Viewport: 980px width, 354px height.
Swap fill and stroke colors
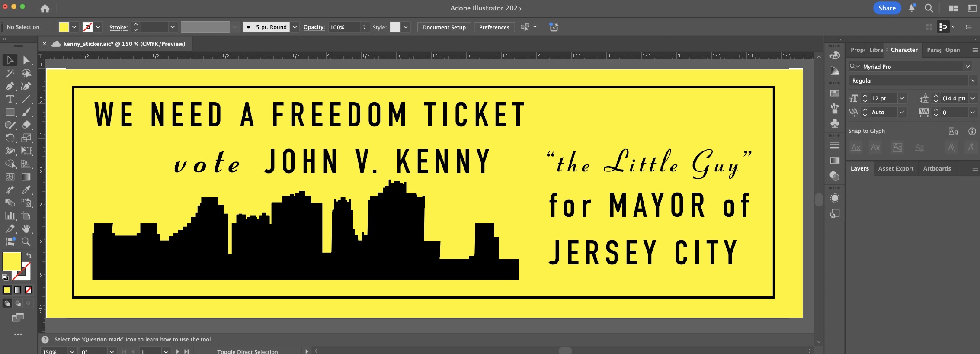(x=29, y=255)
